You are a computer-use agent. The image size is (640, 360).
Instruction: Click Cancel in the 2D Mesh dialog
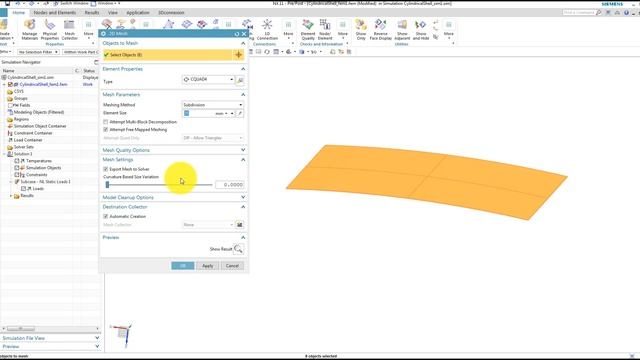tap(232, 266)
